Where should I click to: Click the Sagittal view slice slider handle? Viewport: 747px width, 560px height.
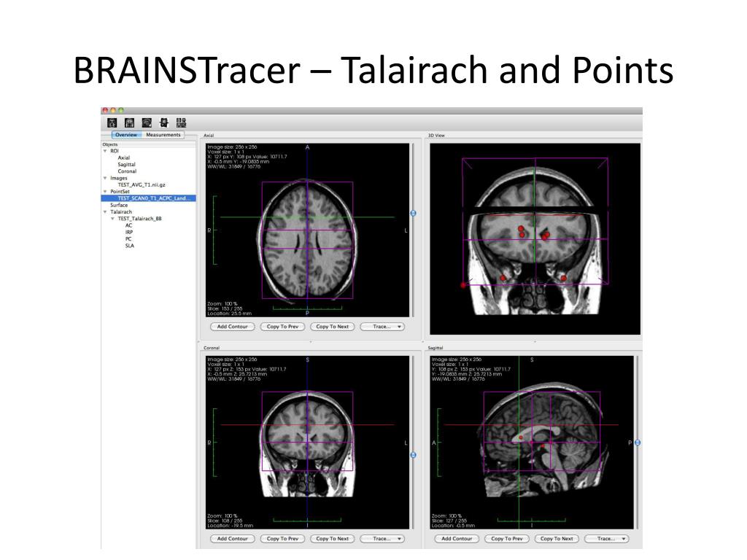point(638,443)
